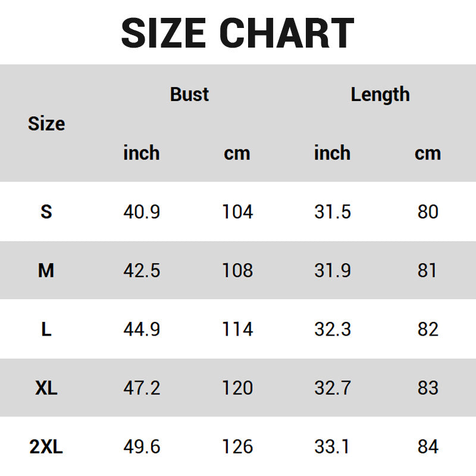The width and height of the screenshot is (476, 476).
Task: Select the S size row label
Action: [x=46, y=211]
